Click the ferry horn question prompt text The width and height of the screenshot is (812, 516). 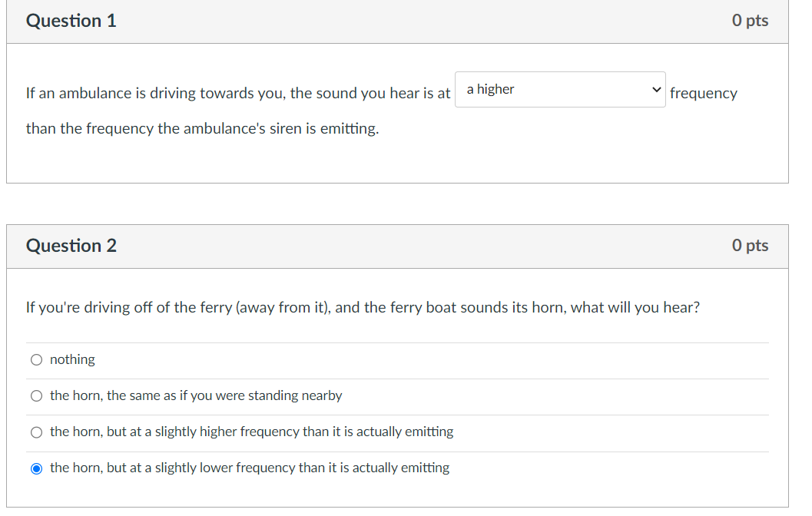[x=363, y=308]
